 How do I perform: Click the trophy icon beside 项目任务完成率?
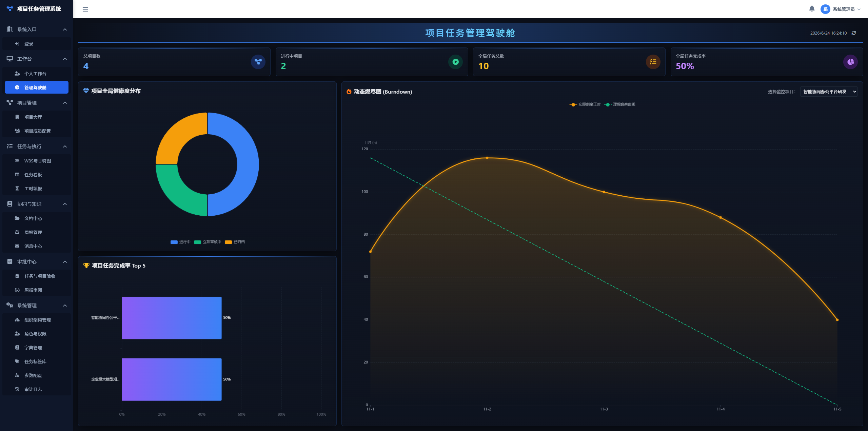[x=86, y=266]
